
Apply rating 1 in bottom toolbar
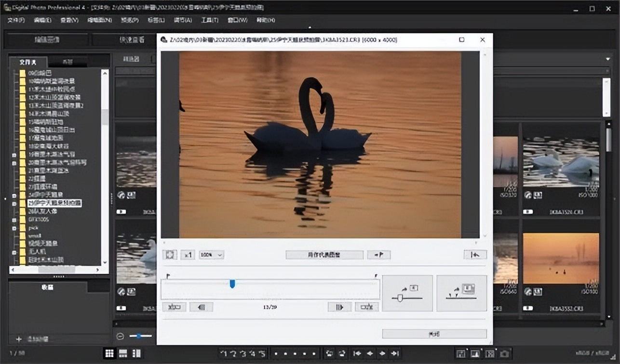[224, 353]
